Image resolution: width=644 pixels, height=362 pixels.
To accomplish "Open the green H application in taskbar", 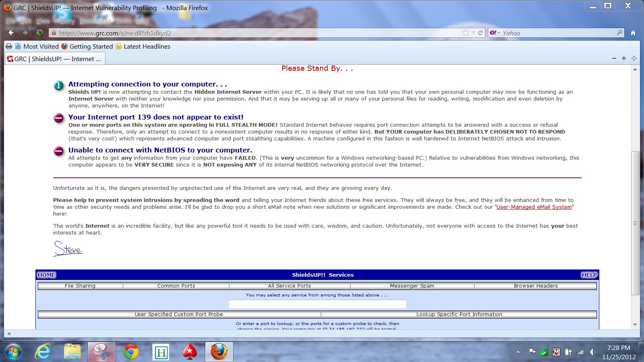I will [x=161, y=353].
